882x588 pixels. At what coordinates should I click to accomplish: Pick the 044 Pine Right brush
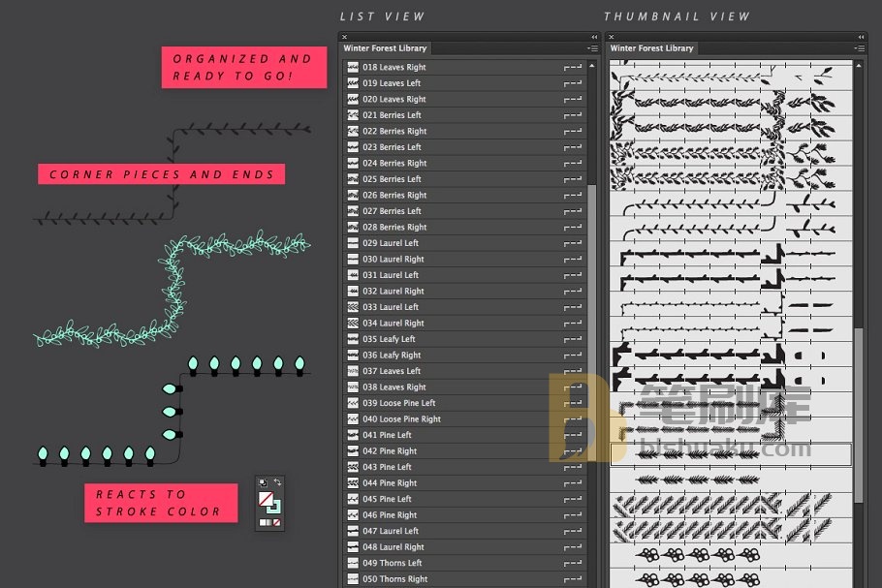click(464, 483)
